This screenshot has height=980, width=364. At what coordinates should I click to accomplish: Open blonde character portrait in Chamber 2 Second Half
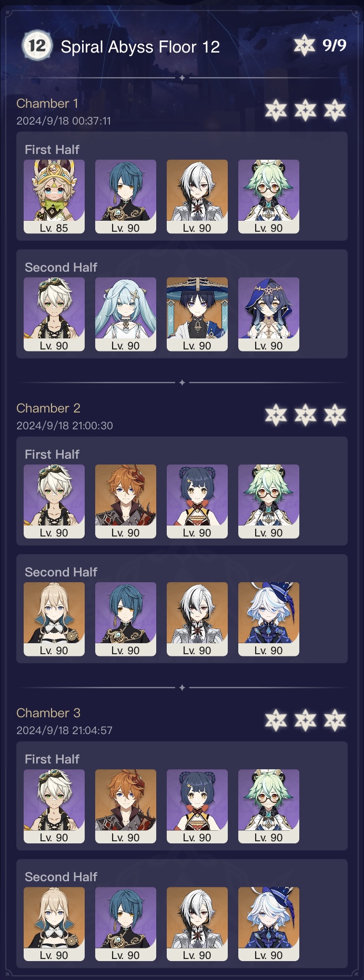coord(54,619)
